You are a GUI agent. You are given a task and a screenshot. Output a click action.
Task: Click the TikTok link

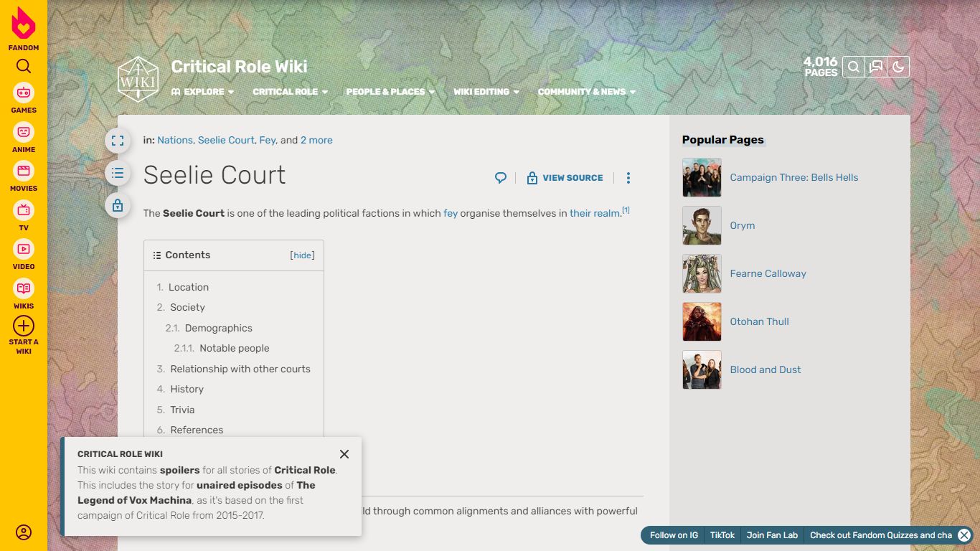coord(722,535)
